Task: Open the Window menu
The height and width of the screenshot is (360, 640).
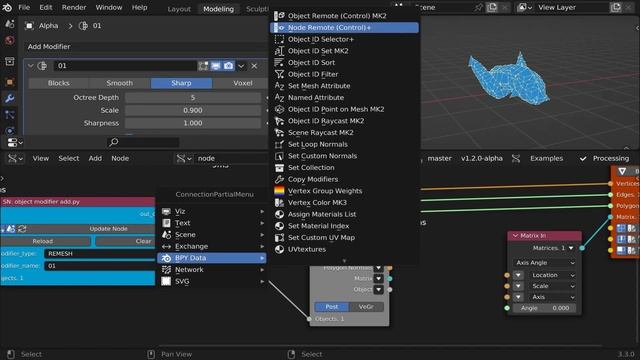Action: coord(109,7)
